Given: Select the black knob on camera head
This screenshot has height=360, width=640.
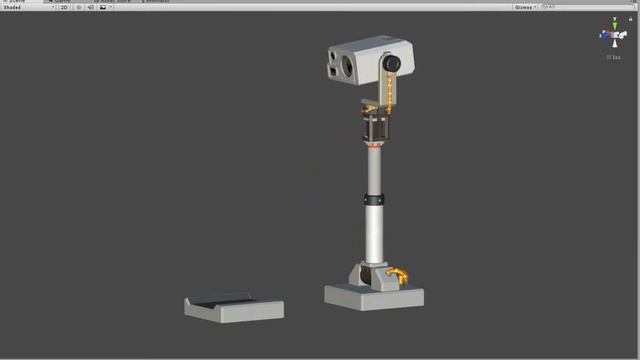Looking at the screenshot, I should click(391, 63).
